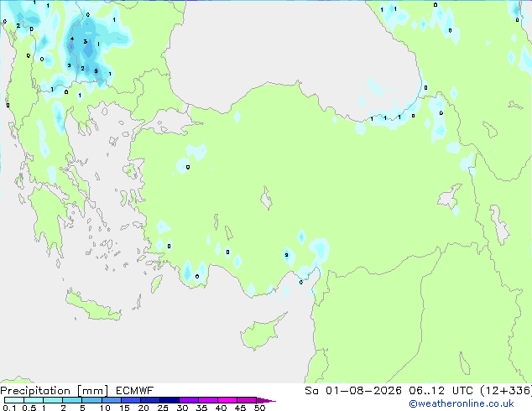This screenshot has width=532, height=411.
Task: Click the '20' legend scale label
Action: tap(143, 408)
